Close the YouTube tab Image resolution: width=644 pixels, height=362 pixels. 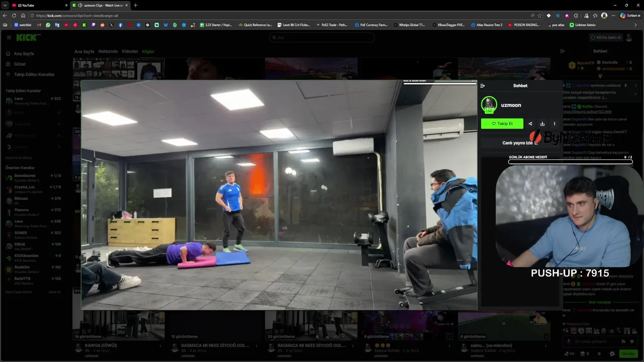click(65, 5)
